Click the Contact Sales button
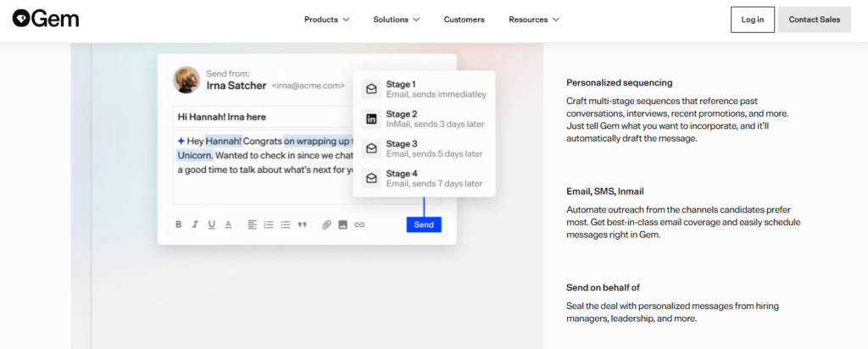 click(815, 19)
